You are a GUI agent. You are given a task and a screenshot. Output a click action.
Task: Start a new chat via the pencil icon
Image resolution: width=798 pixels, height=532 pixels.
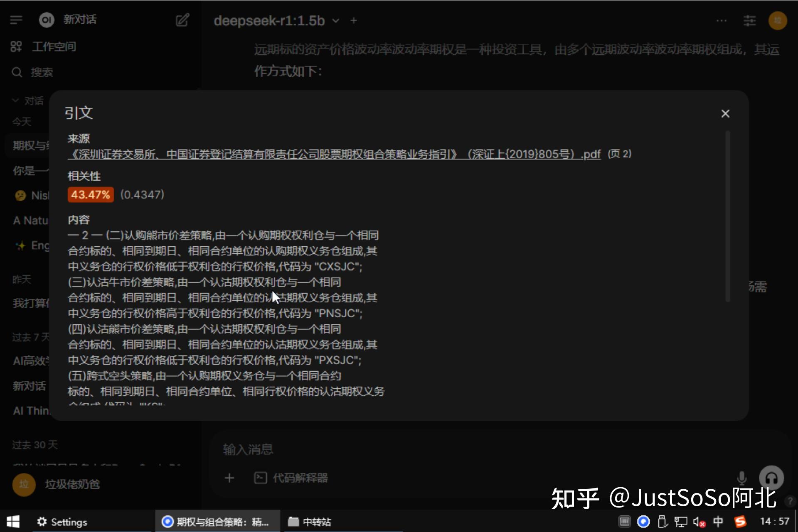point(182,20)
